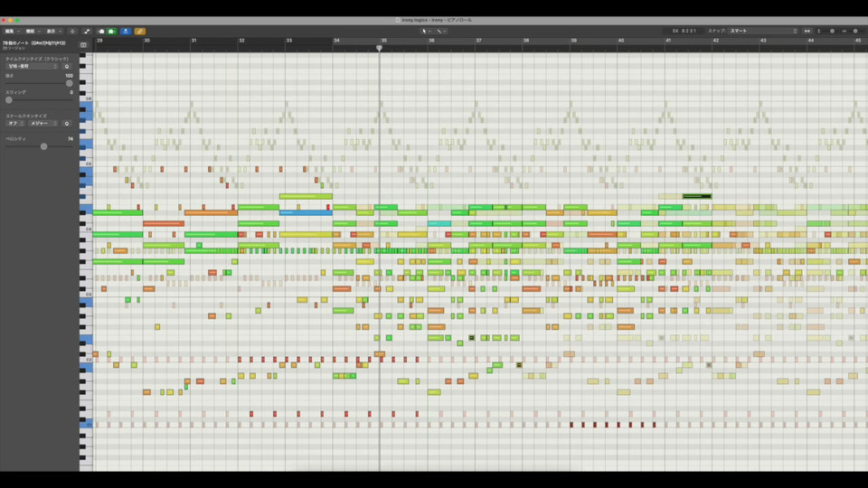Click bar 38 in the ruler
The image size is (868, 488).
526,41
